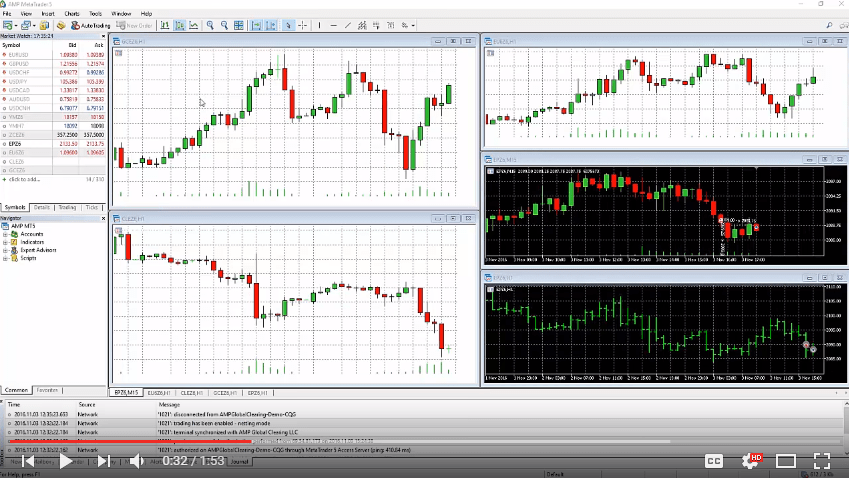The image size is (849, 478).
Task: Open the Insert menu
Action: pyautogui.click(x=48, y=14)
